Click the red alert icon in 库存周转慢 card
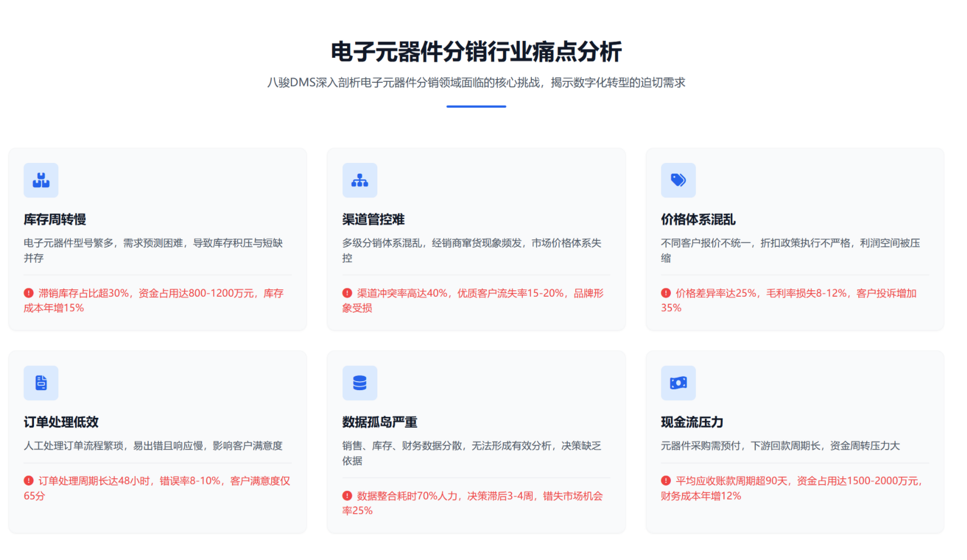Screen dimensions: 967x560 tap(28, 292)
